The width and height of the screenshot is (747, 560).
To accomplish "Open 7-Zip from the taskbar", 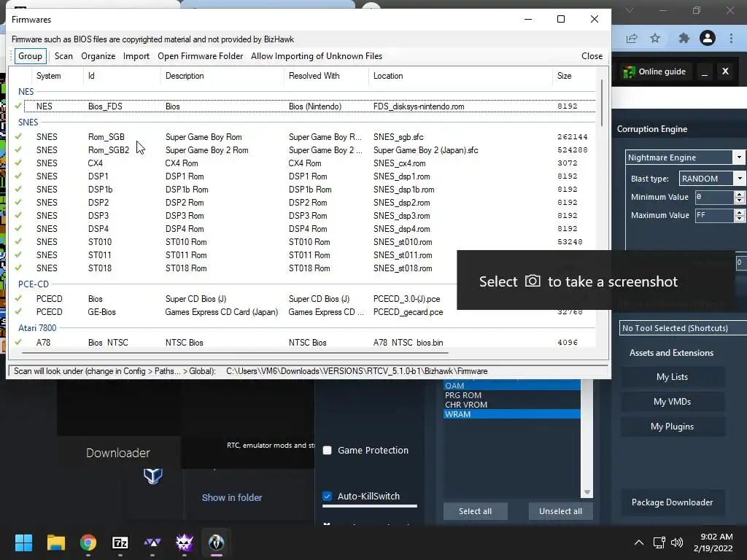I will point(120,542).
